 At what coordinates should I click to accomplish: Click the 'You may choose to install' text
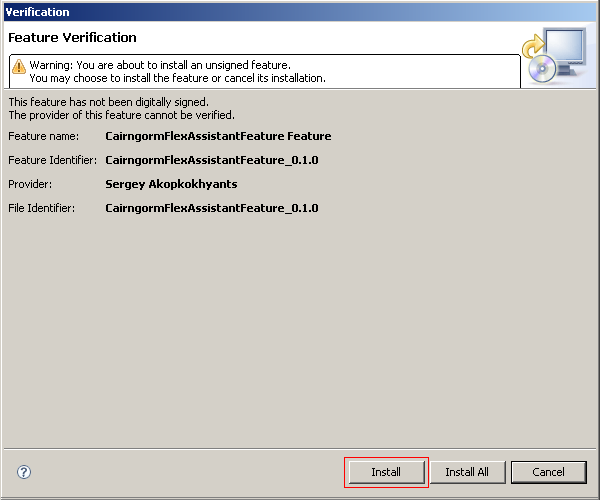click(x=177, y=78)
